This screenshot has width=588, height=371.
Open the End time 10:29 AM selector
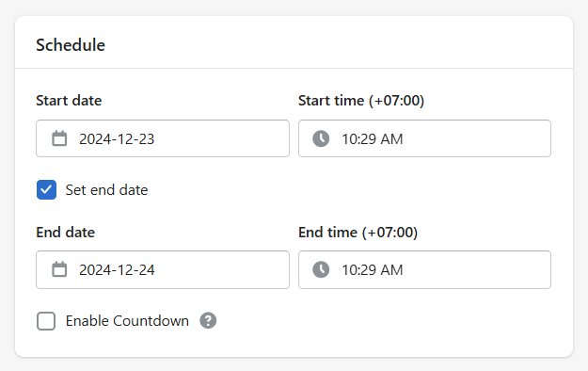(424, 269)
